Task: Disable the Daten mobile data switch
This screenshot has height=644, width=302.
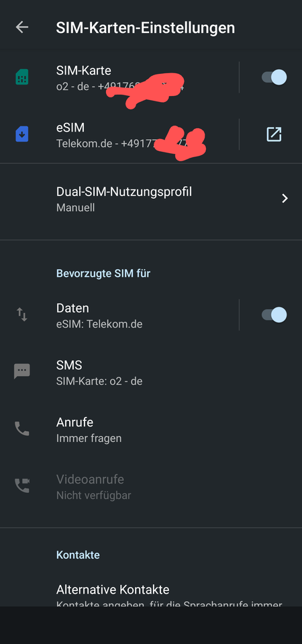Action: click(274, 315)
